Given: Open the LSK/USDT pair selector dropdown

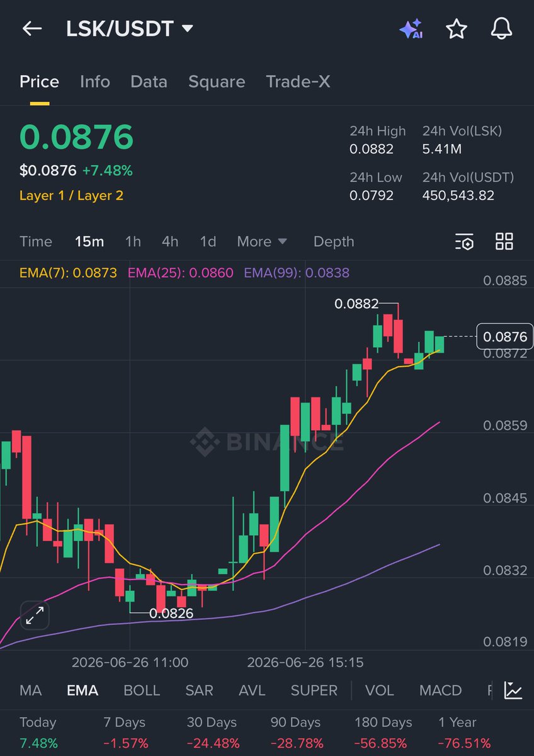Looking at the screenshot, I should click(x=130, y=29).
